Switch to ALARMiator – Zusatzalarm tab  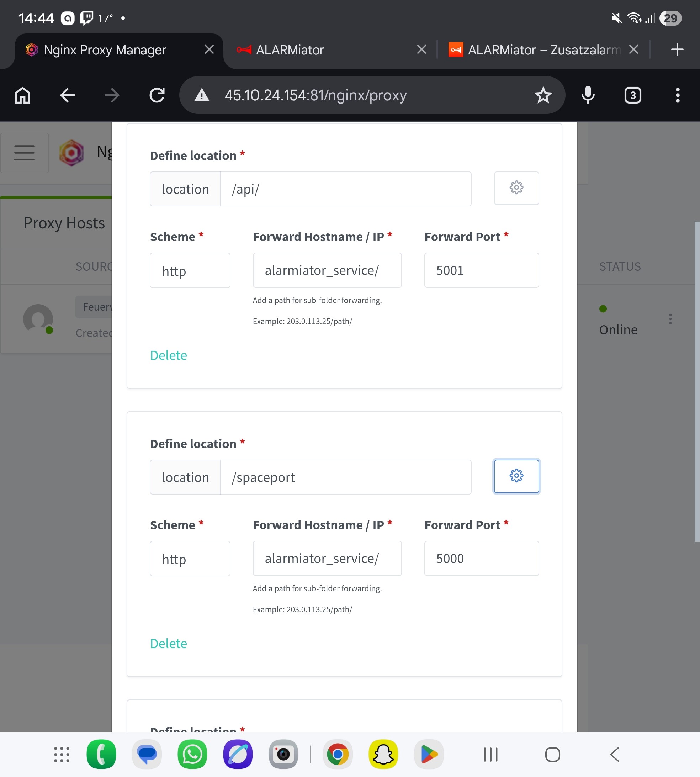click(x=535, y=50)
